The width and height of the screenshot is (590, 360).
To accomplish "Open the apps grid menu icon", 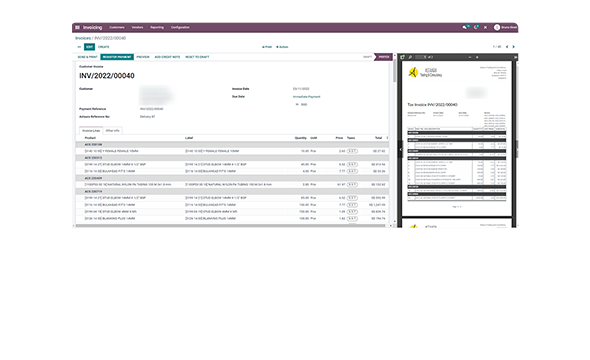I will tap(77, 27).
